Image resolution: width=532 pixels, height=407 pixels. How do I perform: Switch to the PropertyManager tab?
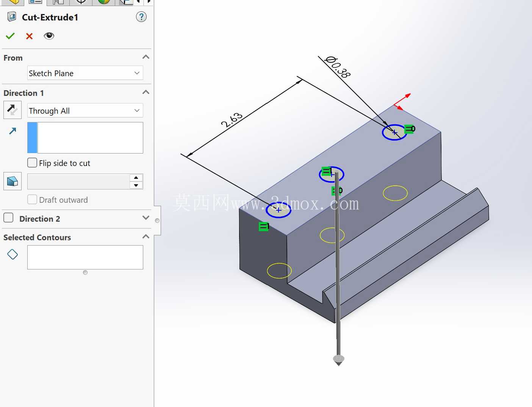[x=35, y=2]
